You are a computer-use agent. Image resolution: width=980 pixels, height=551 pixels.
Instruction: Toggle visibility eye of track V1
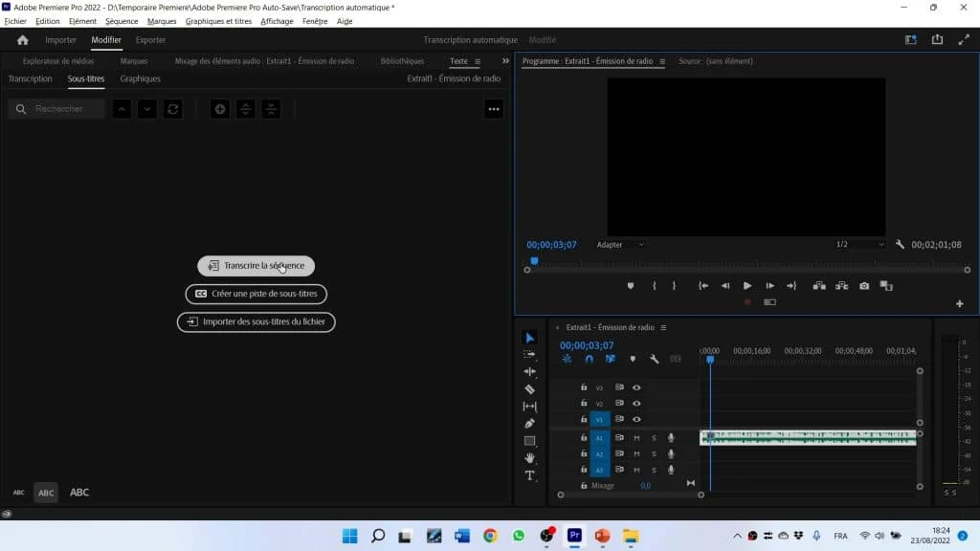click(x=636, y=419)
